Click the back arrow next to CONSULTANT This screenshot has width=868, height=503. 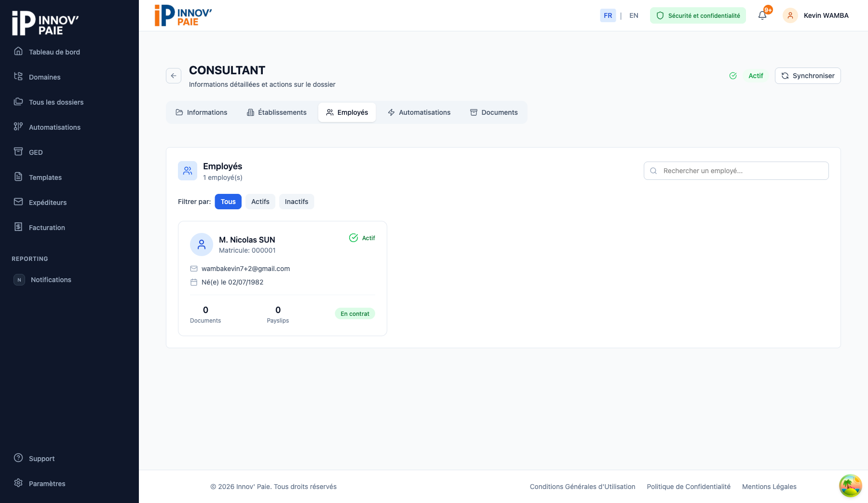click(174, 76)
